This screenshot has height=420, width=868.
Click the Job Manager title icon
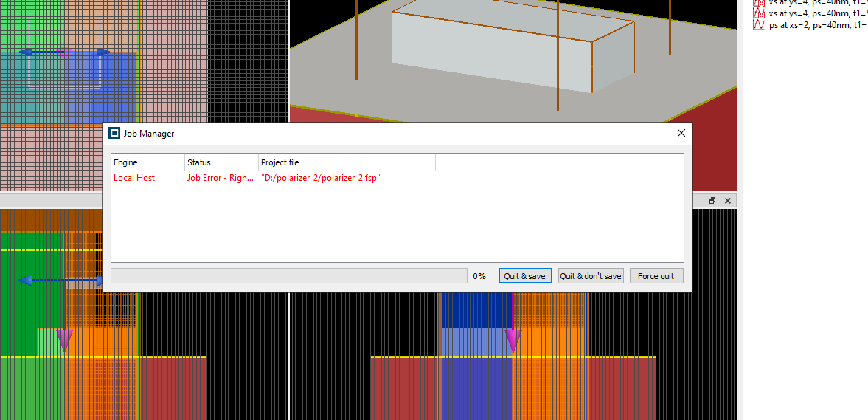(114, 133)
